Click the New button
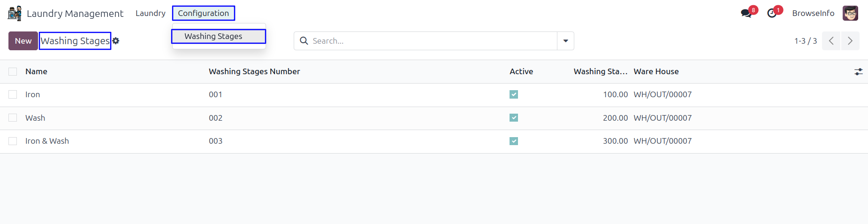Viewport: 868px width, 224px height. pos(23,41)
